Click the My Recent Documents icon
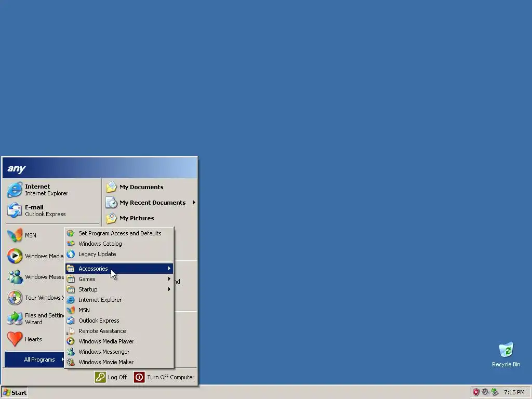 click(x=111, y=203)
